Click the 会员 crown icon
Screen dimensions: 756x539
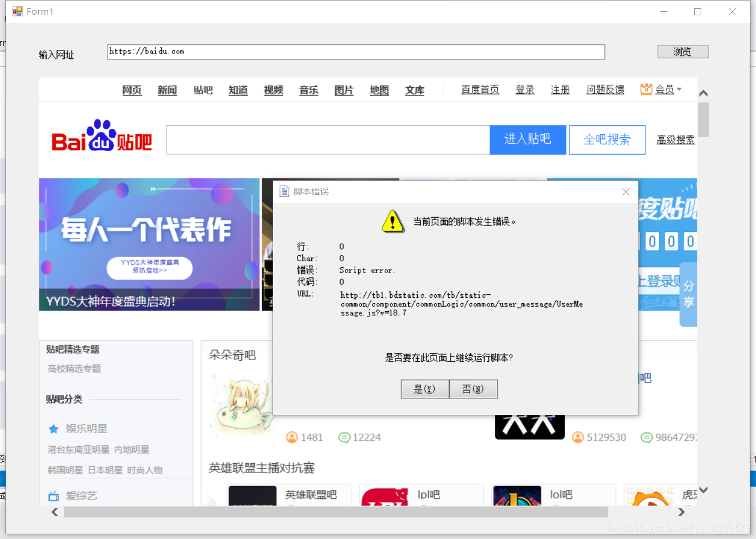tap(647, 89)
